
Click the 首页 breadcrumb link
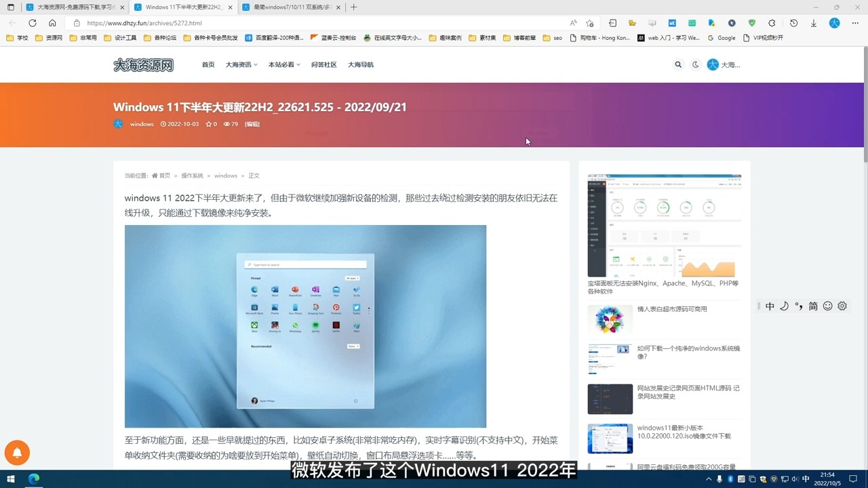(165, 176)
